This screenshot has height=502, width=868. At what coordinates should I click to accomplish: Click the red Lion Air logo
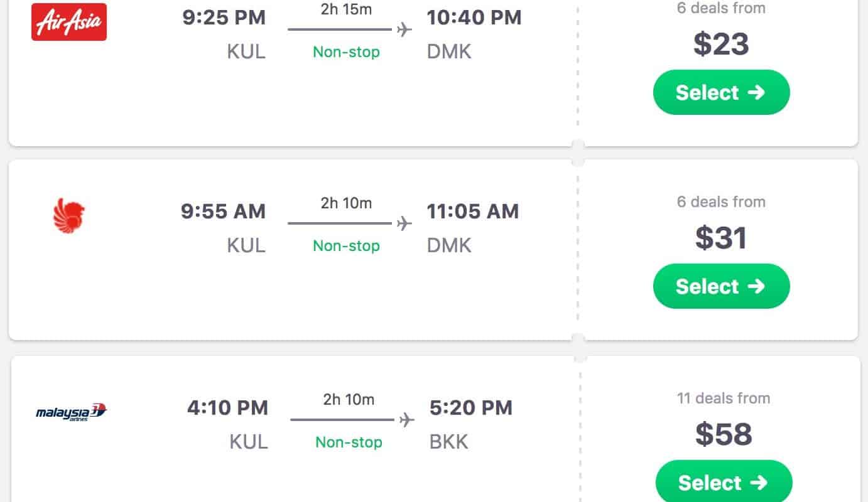pos(69,213)
